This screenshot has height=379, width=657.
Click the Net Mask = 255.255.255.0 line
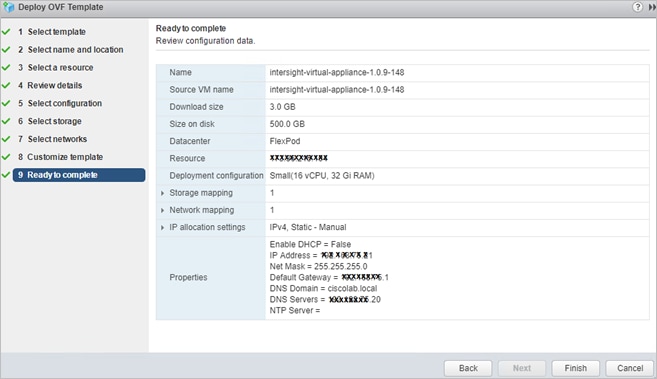coord(318,266)
